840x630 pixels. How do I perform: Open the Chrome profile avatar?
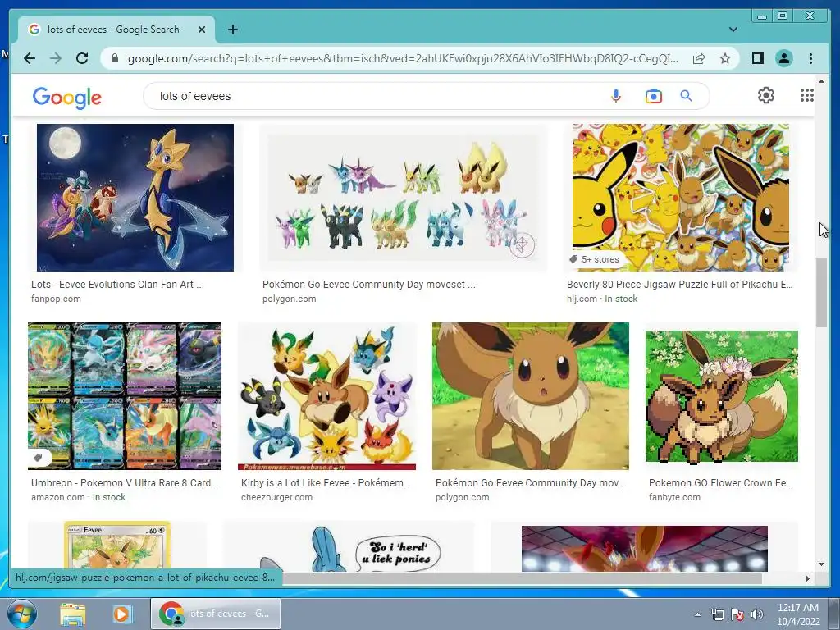pos(784,58)
